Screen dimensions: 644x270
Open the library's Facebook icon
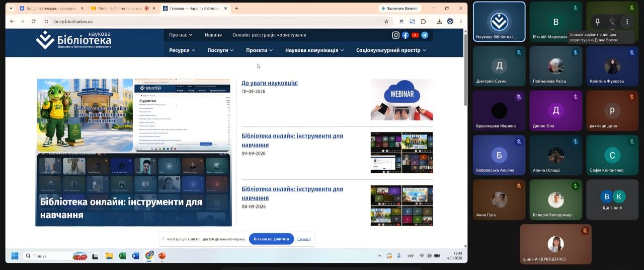(406, 35)
